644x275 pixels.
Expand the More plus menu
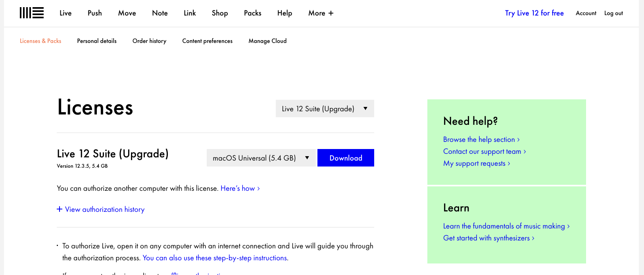(321, 13)
